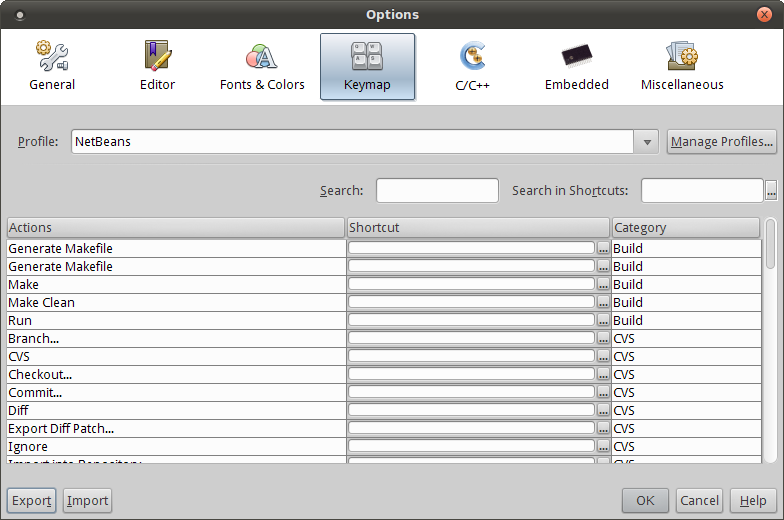Open shortcut ellipsis for Ignore row
This screenshot has width=784, height=520.
pos(604,446)
